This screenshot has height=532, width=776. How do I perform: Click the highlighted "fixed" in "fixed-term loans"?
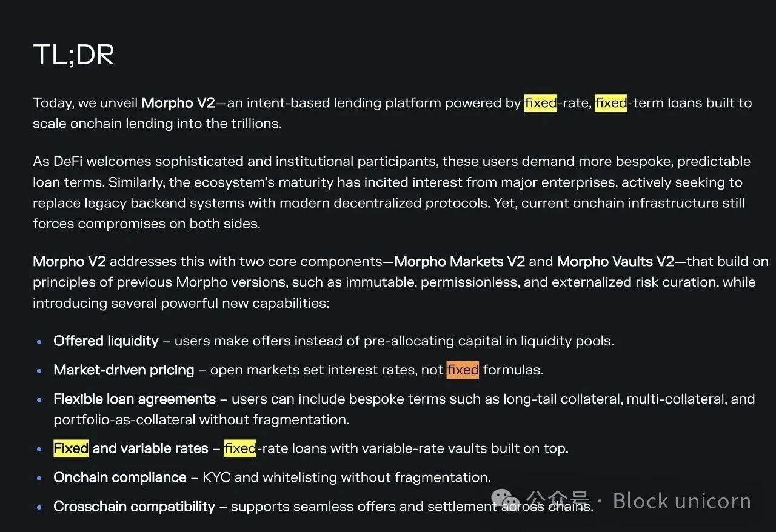tap(610, 103)
